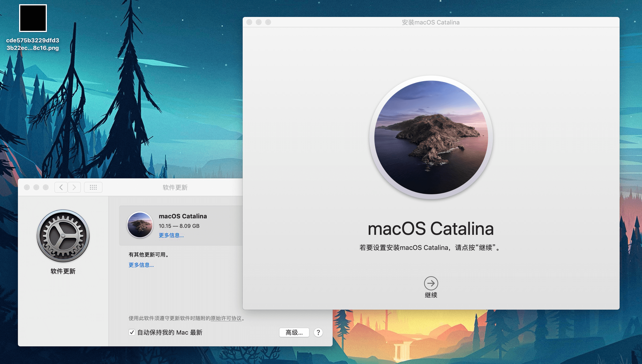The height and width of the screenshot is (364, 642).
Task: Click the Continue arrow icon in installer
Action: pyautogui.click(x=431, y=283)
